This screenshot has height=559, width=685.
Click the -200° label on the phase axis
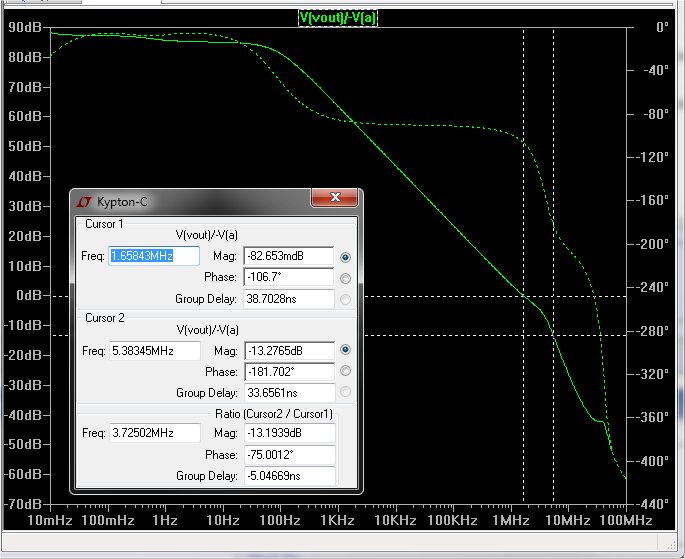tap(654, 244)
